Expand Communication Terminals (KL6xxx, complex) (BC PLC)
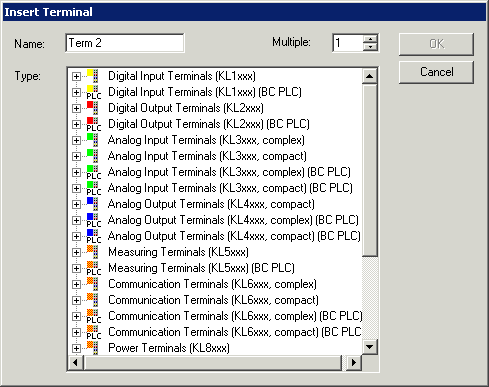Image resolution: width=489 pixels, height=387 pixels. 76,316
